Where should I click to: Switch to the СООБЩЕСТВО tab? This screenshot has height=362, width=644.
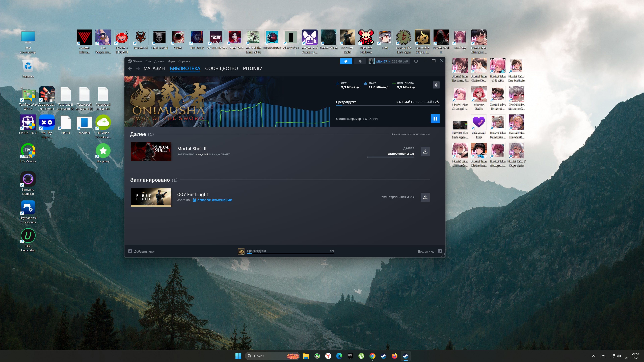[x=222, y=68]
